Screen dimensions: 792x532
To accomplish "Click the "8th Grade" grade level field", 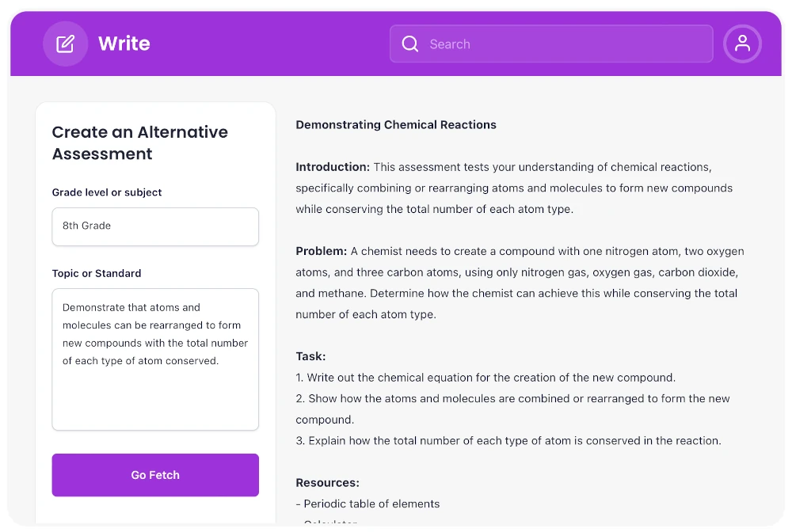I will [155, 226].
